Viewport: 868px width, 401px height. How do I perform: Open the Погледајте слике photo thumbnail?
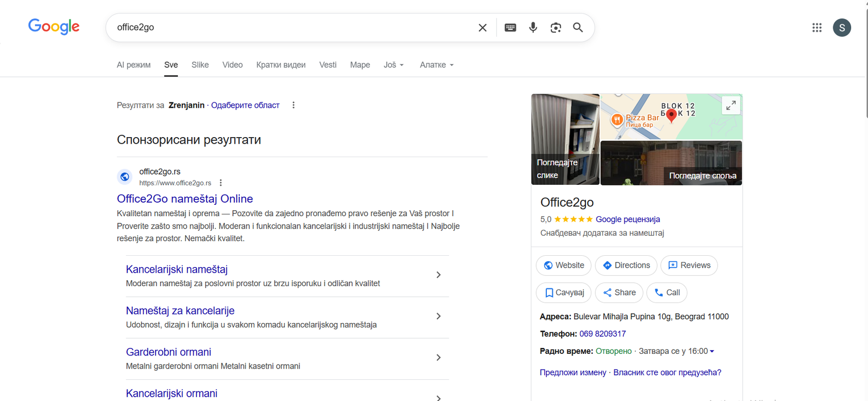coord(565,140)
